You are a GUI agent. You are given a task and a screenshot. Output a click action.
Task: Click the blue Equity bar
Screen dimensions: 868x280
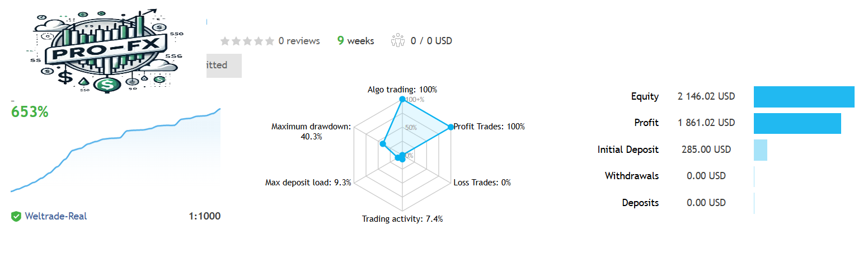click(804, 97)
